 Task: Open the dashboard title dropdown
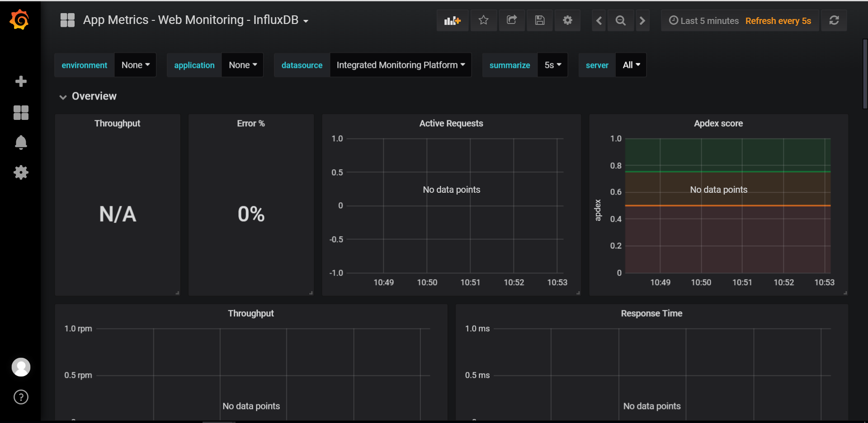[x=196, y=20]
